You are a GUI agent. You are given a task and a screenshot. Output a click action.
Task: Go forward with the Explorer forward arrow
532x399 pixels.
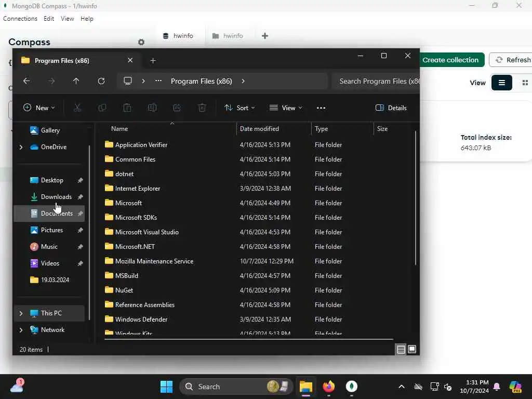pyautogui.click(x=51, y=81)
